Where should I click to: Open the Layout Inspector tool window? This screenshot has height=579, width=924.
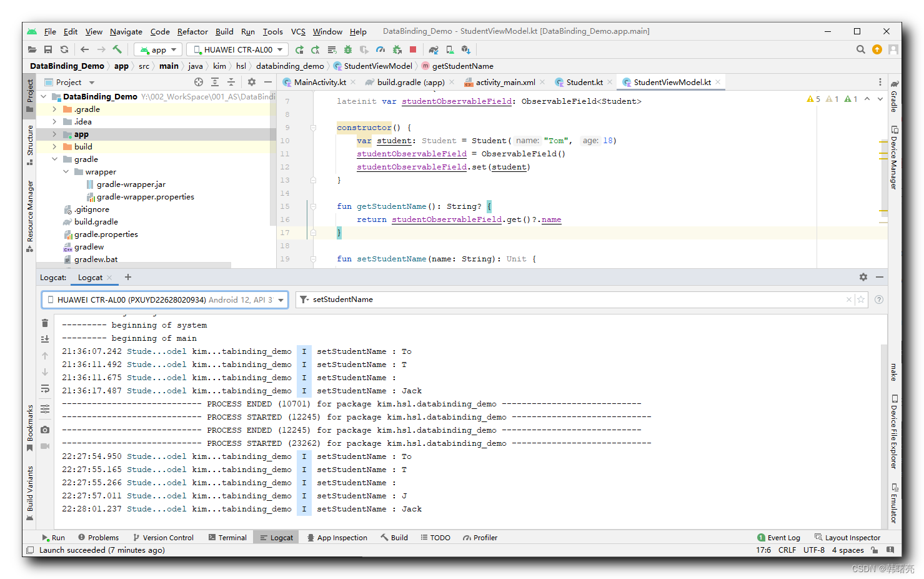click(847, 537)
